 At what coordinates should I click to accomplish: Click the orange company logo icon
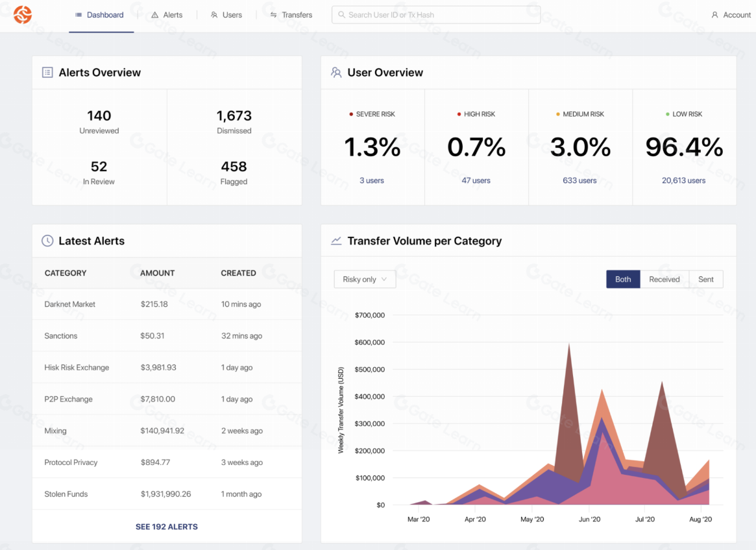point(23,14)
